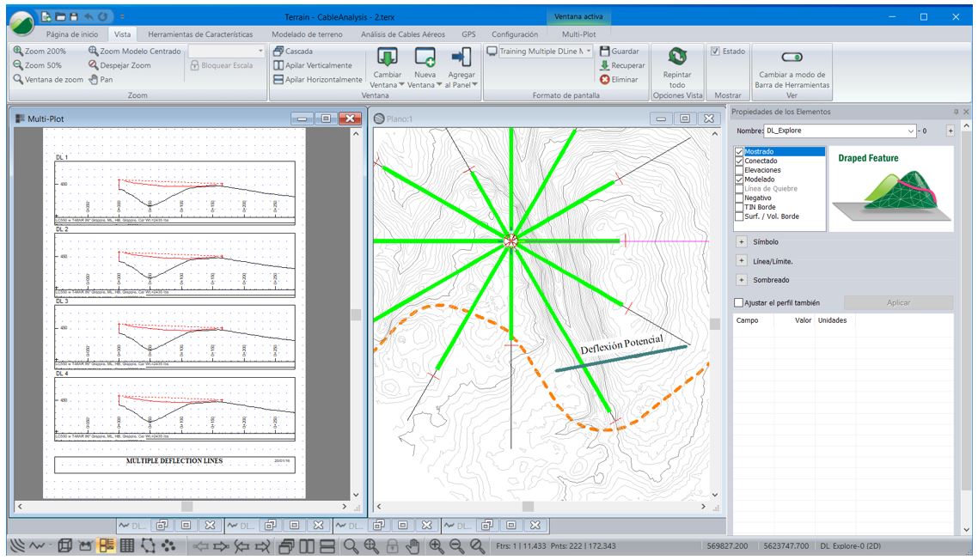
Task: Select the Pan hand tool in ribbon
Action: [101, 79]
